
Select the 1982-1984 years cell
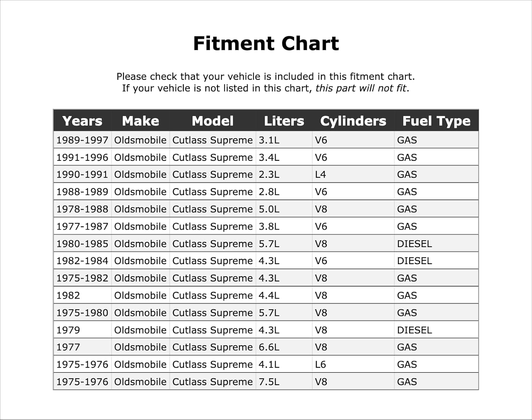point(82,261)
